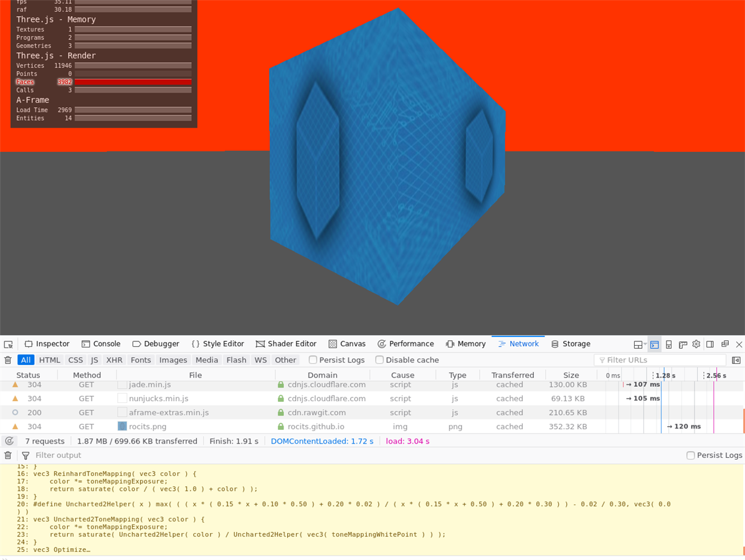This screenshot has height=560, width=745.
Task: Filter requests by Images
Action: click(x=173, y=360)
